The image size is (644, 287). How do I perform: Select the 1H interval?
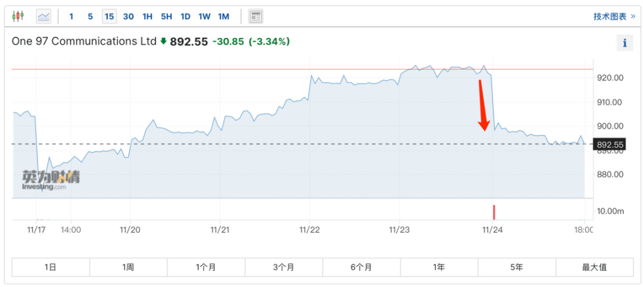[147, 16]
